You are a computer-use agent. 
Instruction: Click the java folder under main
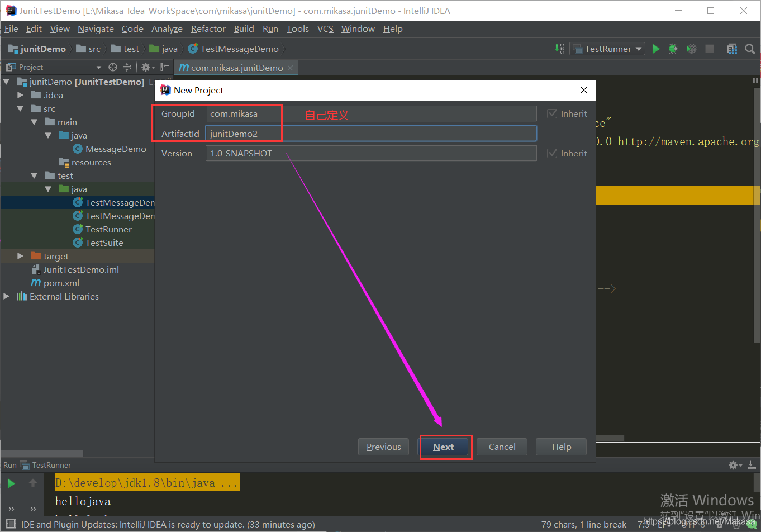coord(73,136)
